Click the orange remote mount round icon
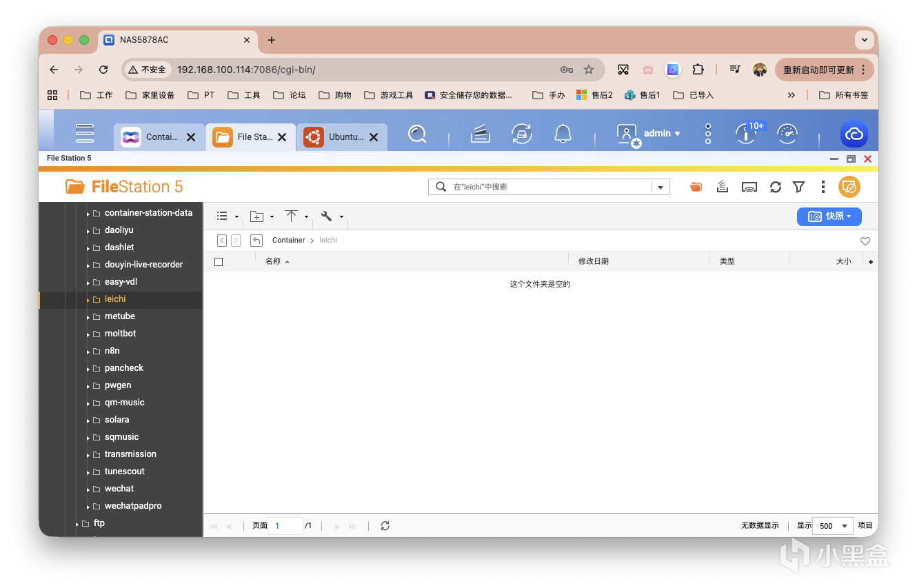The width and height of the screenshot is (917, 588). [849, 187]
